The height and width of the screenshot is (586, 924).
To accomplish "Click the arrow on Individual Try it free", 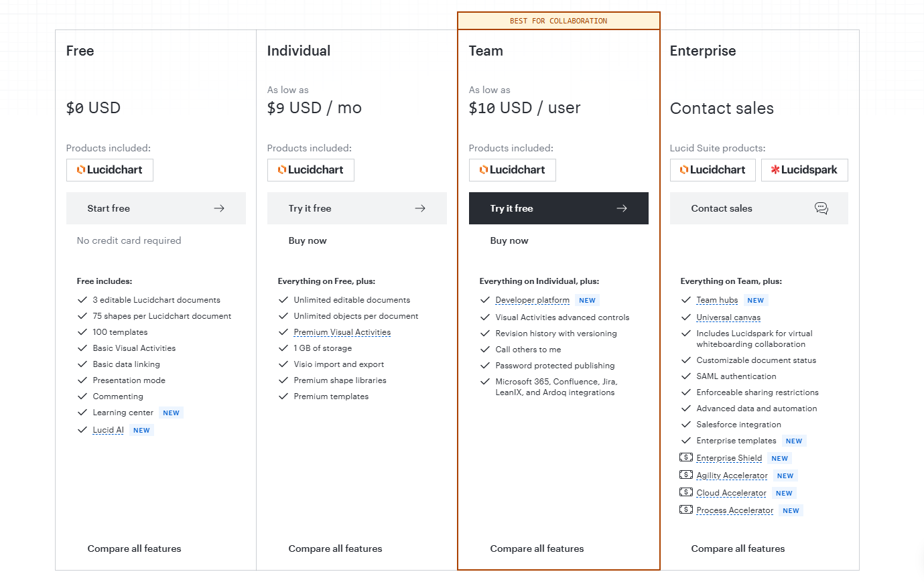I will [420, 208].
